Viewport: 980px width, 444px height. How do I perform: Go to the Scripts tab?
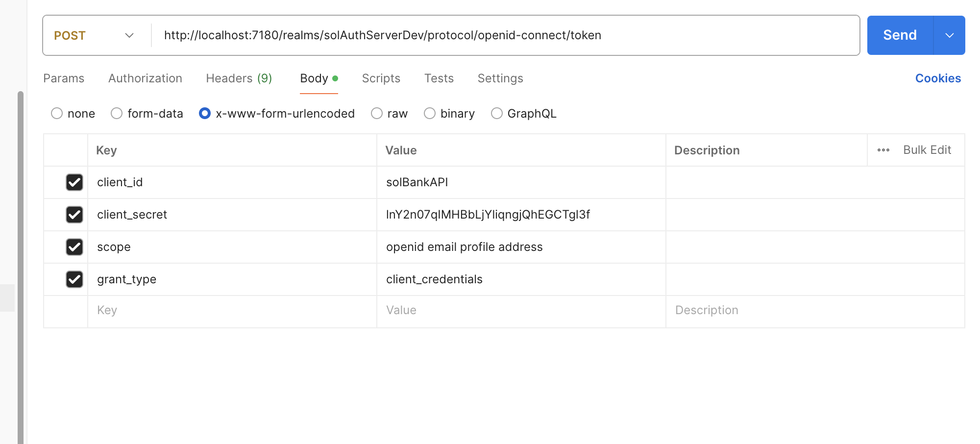point(381,78)
